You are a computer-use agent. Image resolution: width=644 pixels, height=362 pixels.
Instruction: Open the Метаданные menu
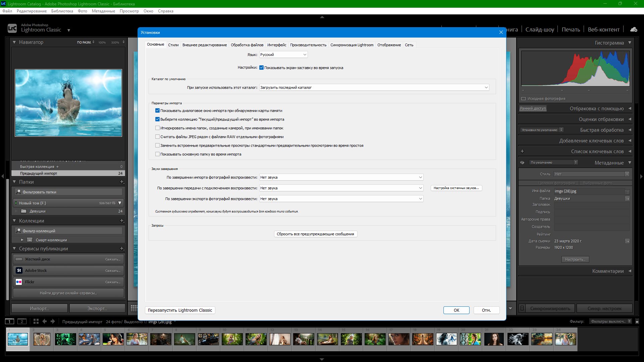(103, 11)
